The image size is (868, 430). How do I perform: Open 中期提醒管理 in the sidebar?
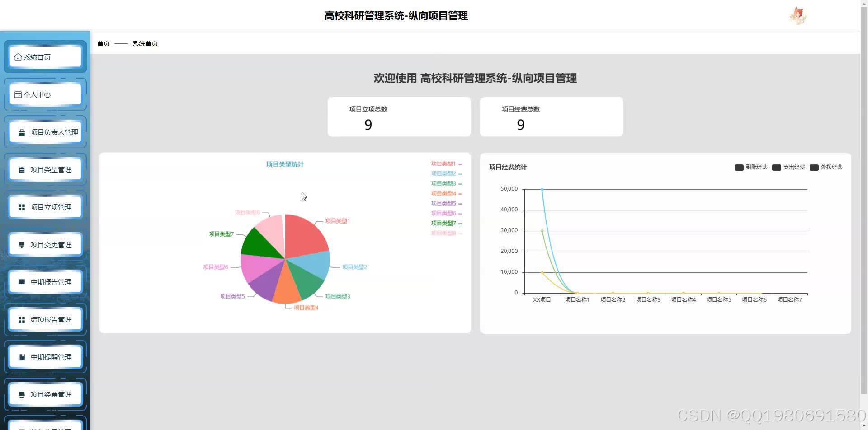[45, 357]
